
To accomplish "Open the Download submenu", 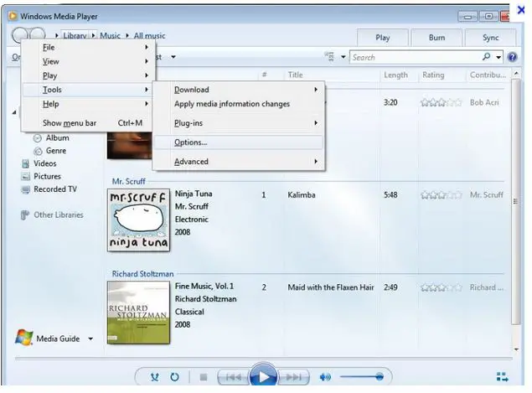I will (x=238, y=90).
